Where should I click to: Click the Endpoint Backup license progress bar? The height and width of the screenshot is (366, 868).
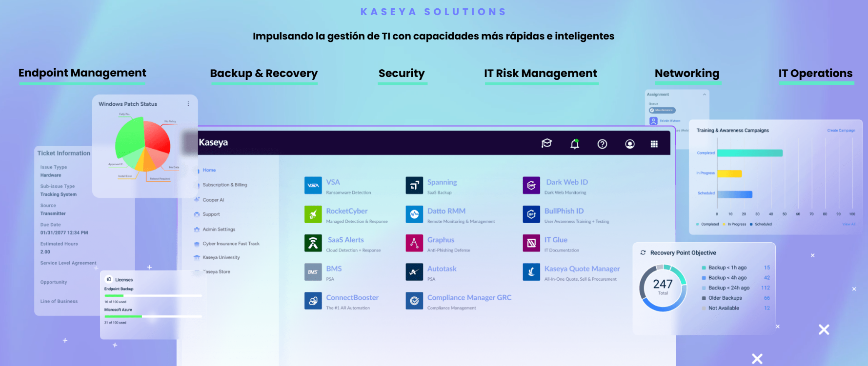tap(152, 295)
